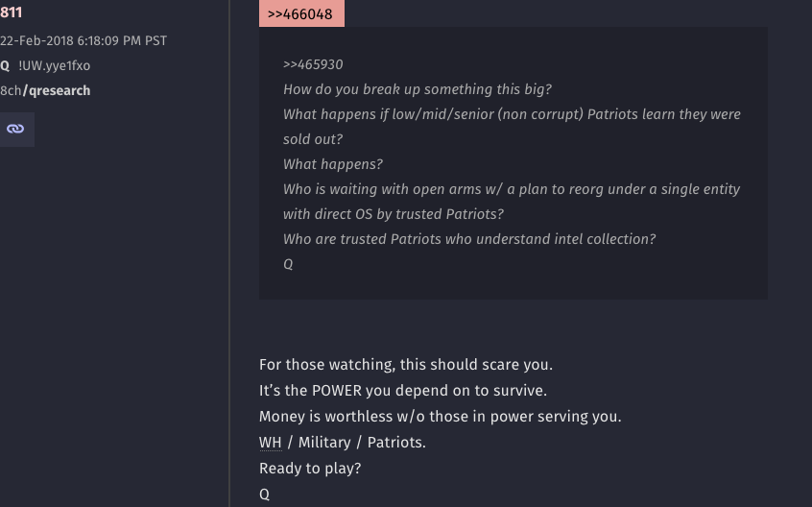Click the final Q signature below post
This screenshot has width=812, height=507.
coord(264,495)
